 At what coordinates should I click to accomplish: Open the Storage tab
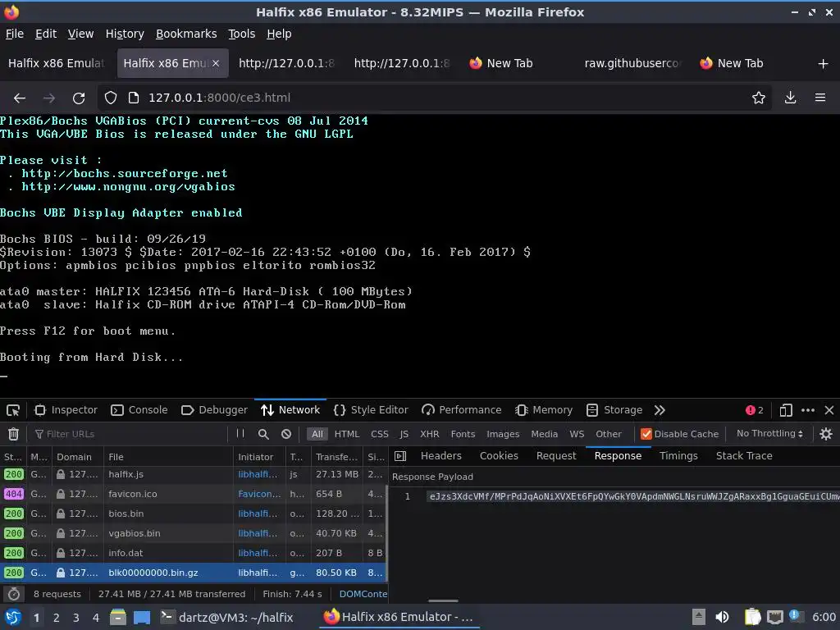tap(614, 410)
